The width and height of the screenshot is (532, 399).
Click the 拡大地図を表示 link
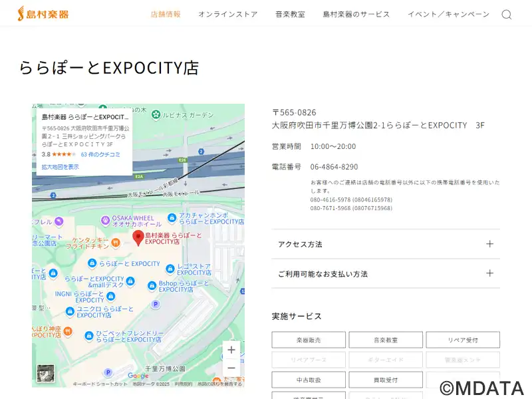point(60,167)
